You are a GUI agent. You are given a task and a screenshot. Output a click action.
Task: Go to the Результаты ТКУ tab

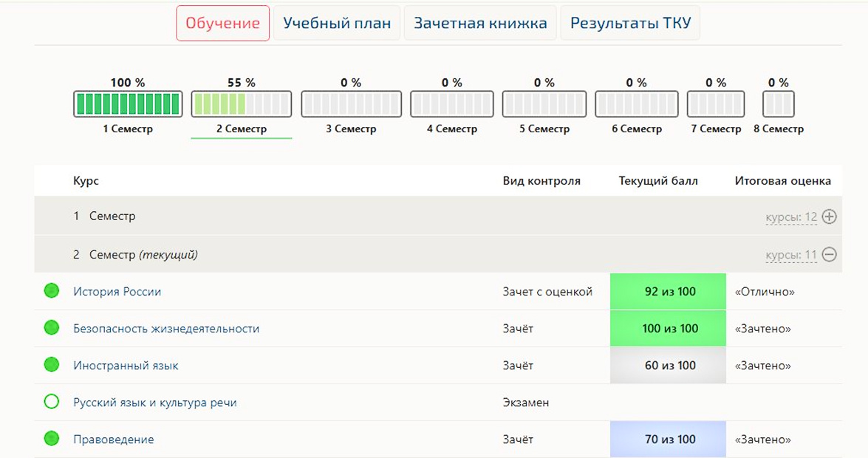(630, 23)
